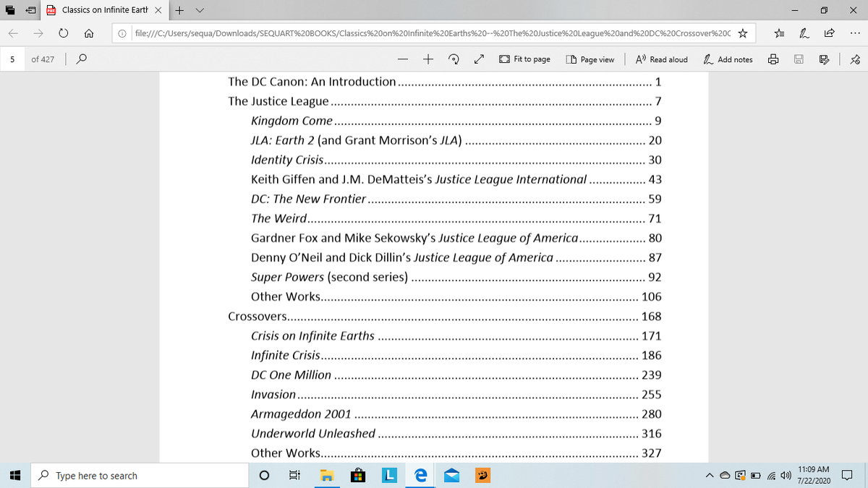This screenshot has width=868, height=488.
Task: Save the PDF document
Action: (798, 59)
